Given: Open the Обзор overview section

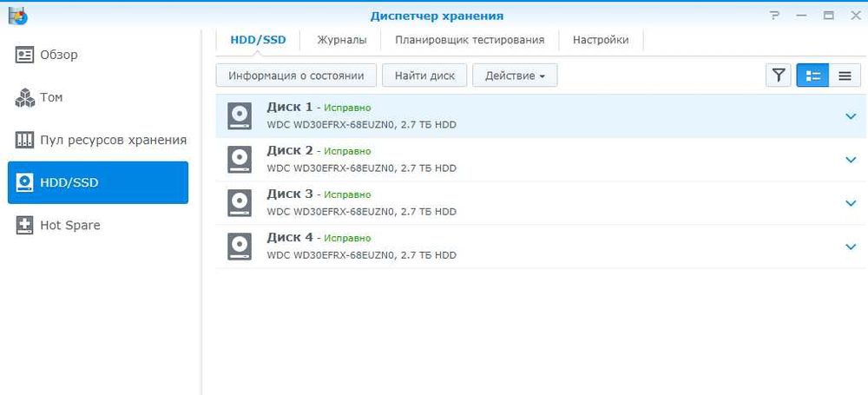Looking at the screenshot, I should [x=98, y=55].
